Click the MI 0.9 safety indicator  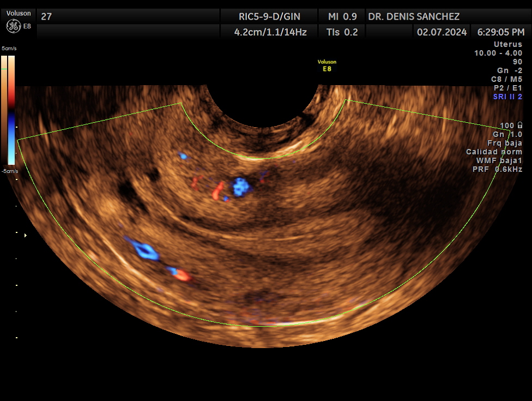341,16
